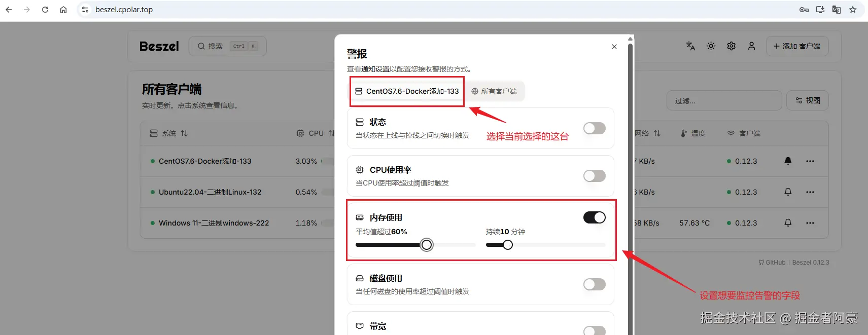Click the browser back arrow
Image resolution: width=868 pixels, height=335 pixels.
tap(9, 10)
